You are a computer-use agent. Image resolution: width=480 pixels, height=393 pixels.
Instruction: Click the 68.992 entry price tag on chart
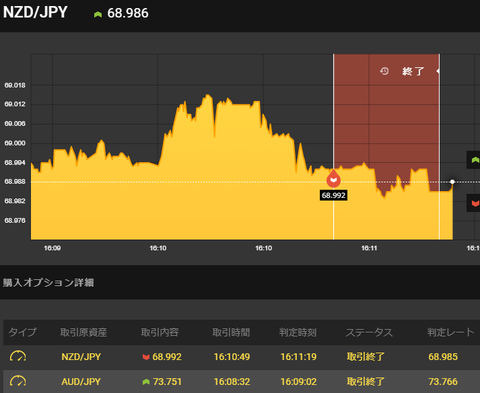point(333,195)
